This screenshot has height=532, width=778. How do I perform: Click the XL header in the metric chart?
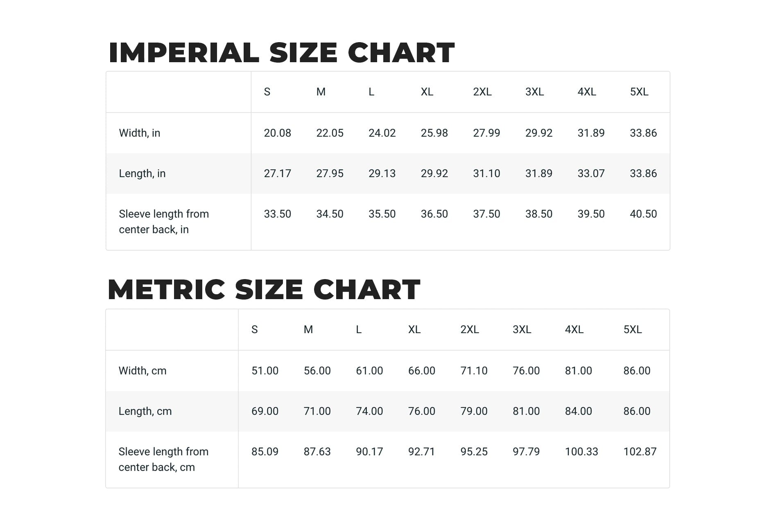(x=414, y=330)
